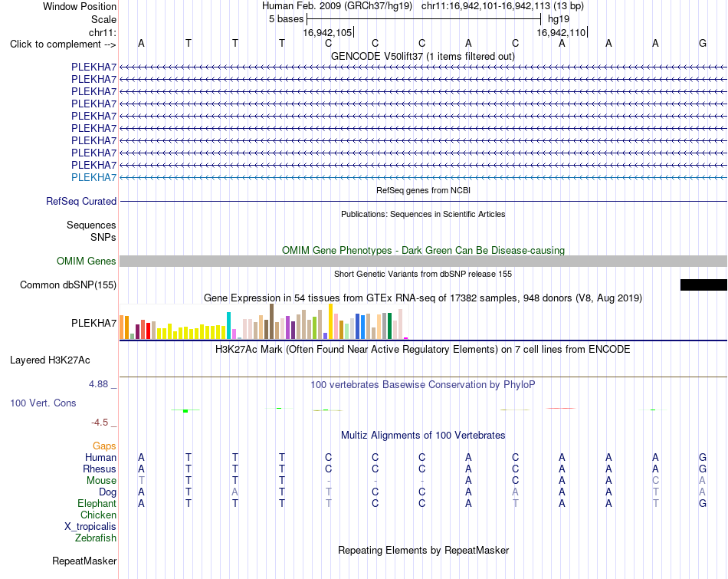728x579 pixels.
Task: Click the '5 bases' scale text
Action: pyautogui.click(x=286, y=19)
